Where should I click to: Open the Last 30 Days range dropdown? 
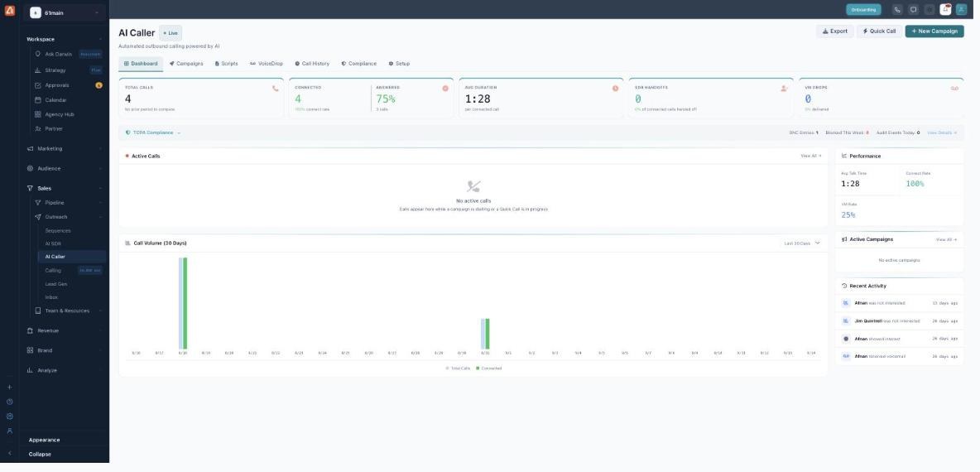click(x=802, y=243)
